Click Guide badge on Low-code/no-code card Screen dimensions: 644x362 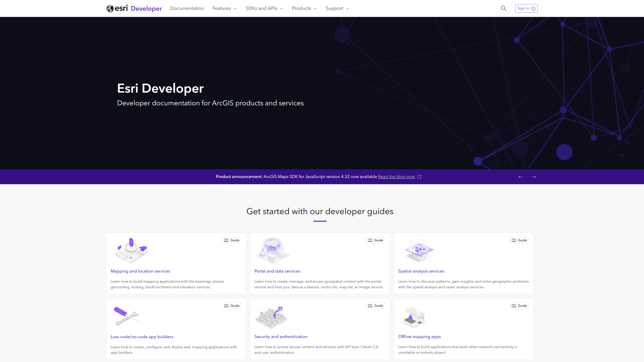[x=231, y=306]
